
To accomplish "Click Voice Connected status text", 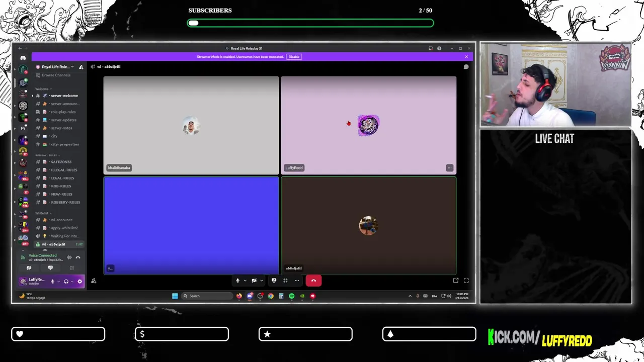I will (43, 255).
